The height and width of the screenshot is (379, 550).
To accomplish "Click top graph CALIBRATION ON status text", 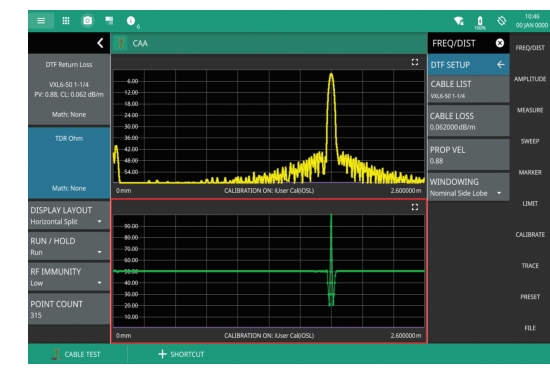I will tap(269, 191).
